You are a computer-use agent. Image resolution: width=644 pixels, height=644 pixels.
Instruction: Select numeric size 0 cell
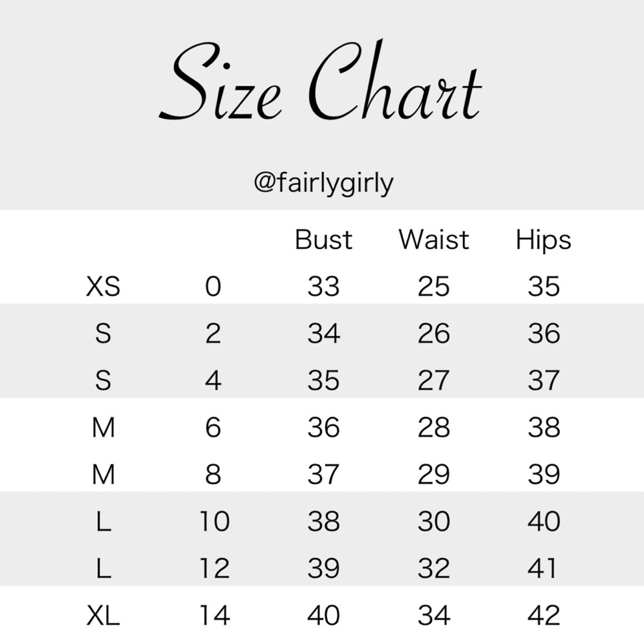coord(213,286)
